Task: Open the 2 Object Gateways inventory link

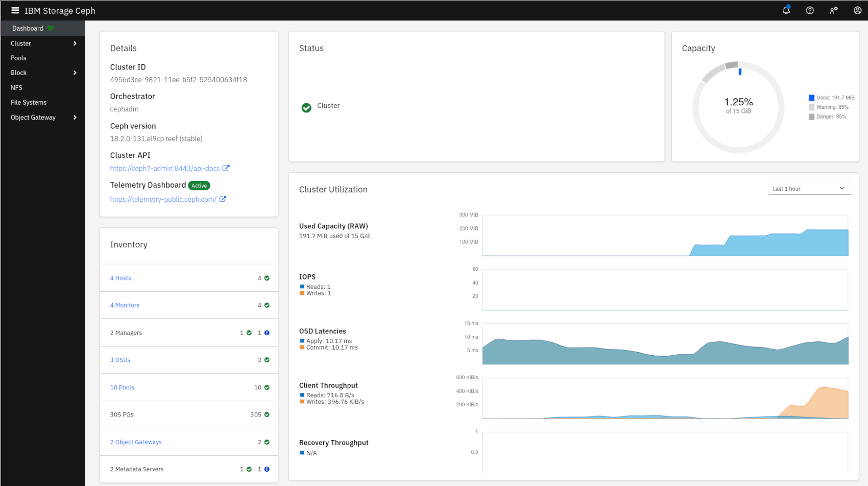Action: click(x=136, y=442)
